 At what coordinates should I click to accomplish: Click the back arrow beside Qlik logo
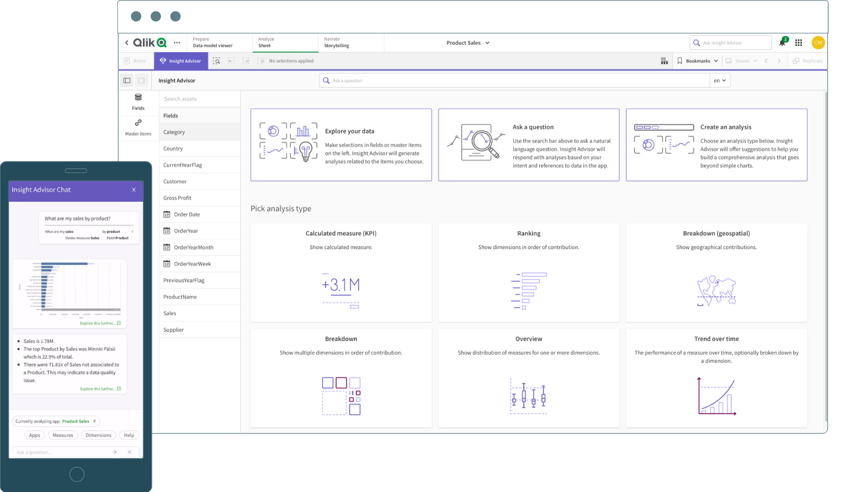[x=127, y=43]
